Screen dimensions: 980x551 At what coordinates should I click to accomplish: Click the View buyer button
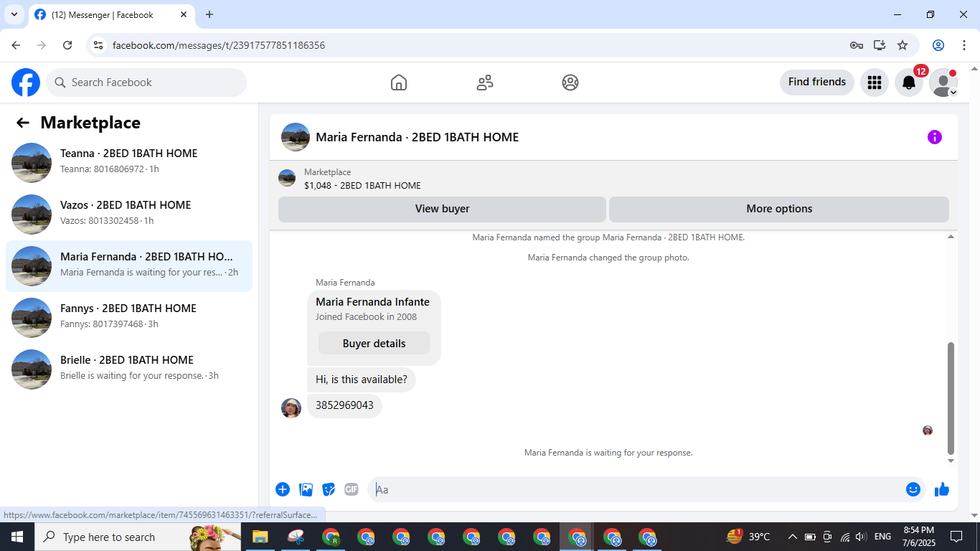(442, 209)
